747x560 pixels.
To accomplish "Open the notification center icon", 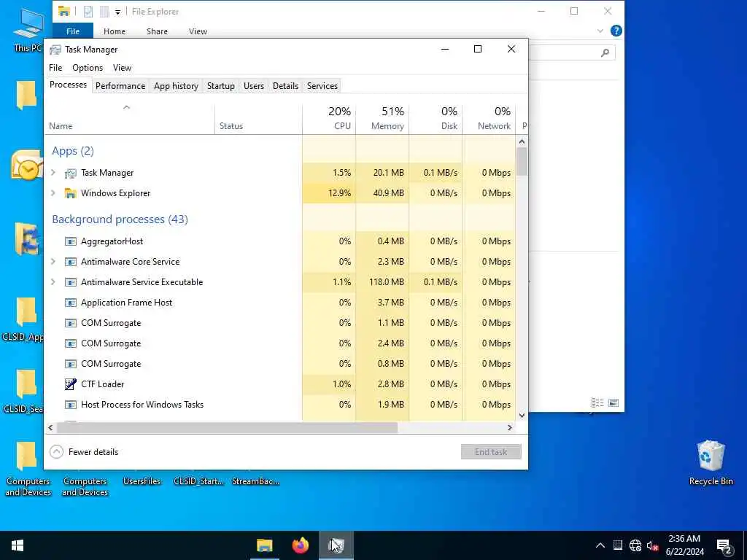I will (724, 545).
